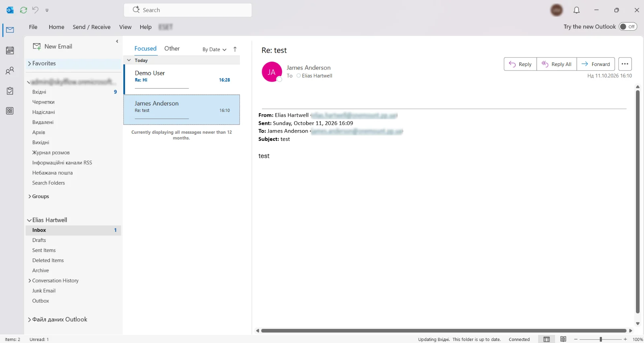This screenshot has height=343, width=644.
Task: Click the New Email button
Action: point(53,46)
